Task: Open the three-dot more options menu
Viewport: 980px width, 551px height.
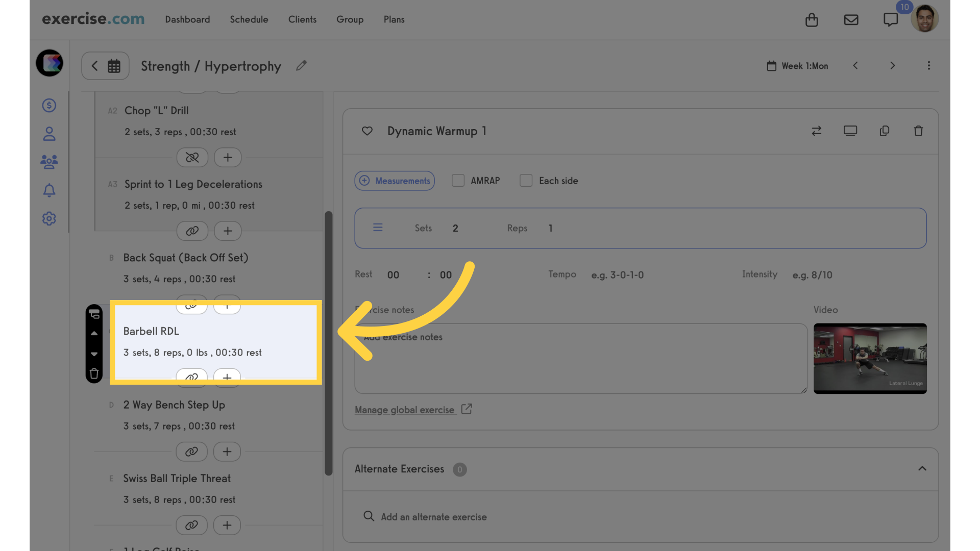Action: coord(929,66)
